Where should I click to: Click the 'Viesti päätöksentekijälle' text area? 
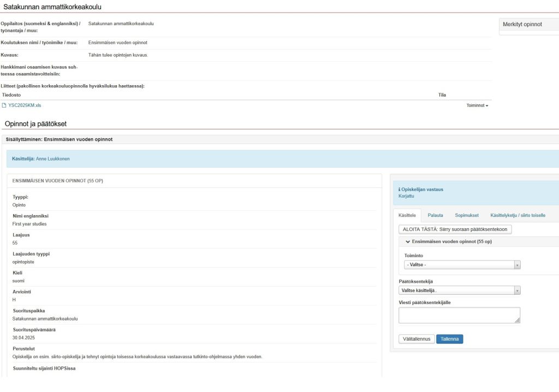[459, 315]
